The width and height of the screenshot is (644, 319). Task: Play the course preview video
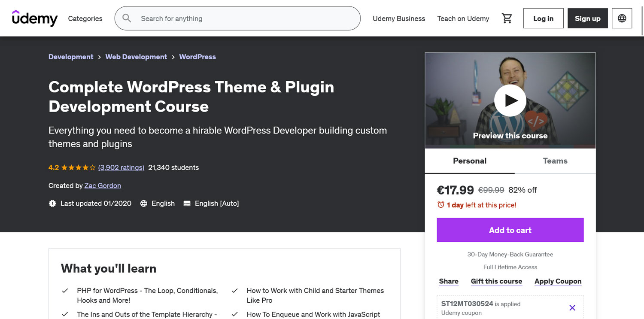510,100
